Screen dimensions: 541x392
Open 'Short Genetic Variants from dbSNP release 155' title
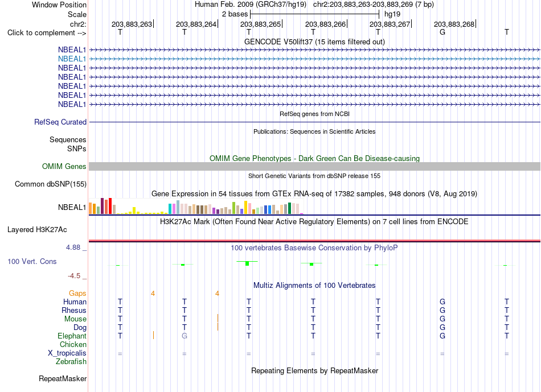314,176
